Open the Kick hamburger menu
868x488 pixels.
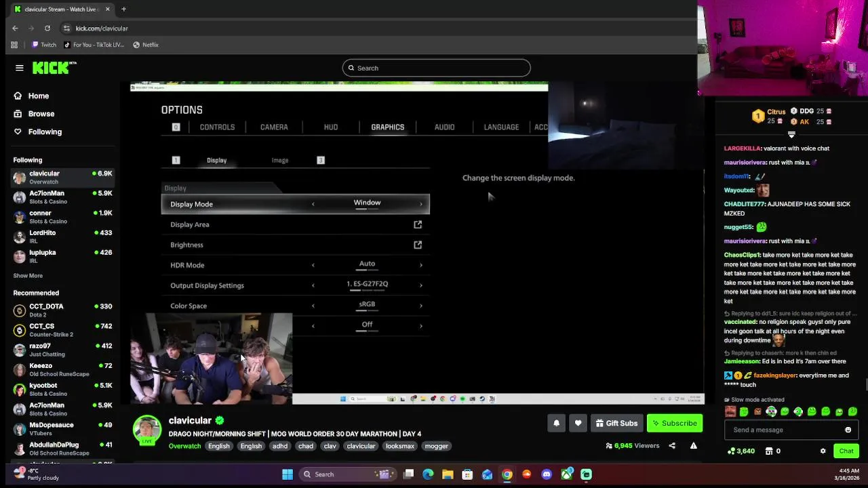pos(20,68)
